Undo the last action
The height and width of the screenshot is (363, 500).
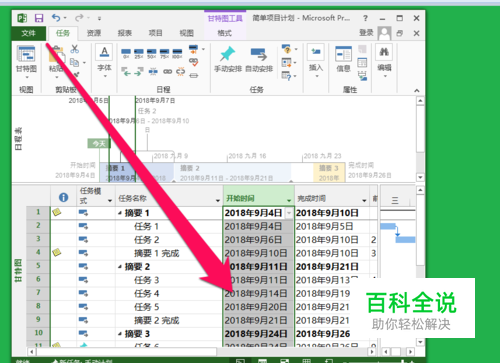[56, 17]
